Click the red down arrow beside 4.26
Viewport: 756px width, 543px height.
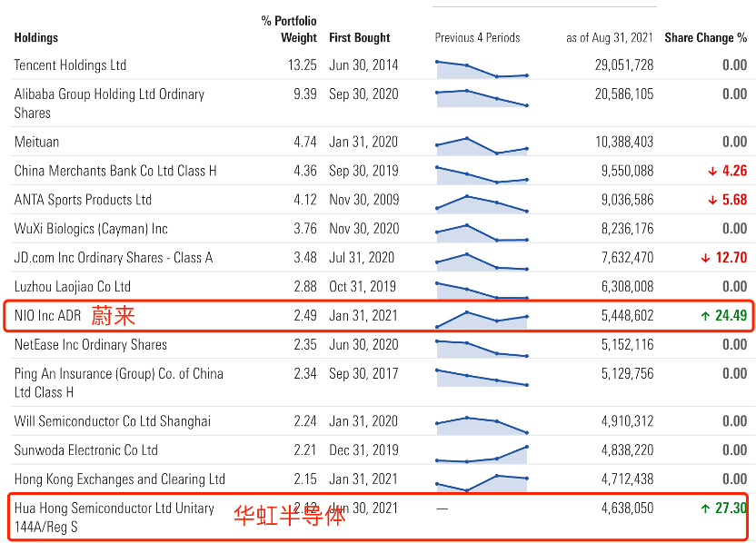point(712,171)
